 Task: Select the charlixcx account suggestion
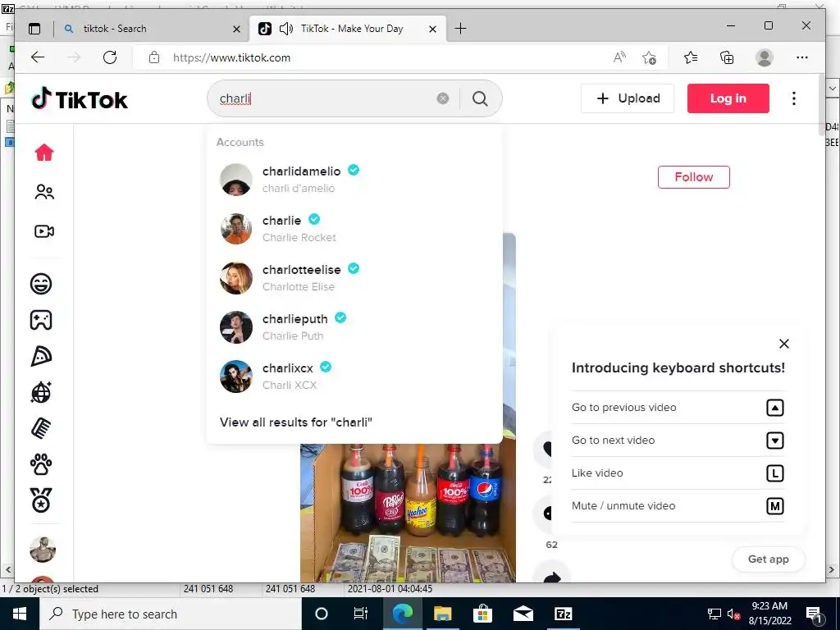click(354, 377)
